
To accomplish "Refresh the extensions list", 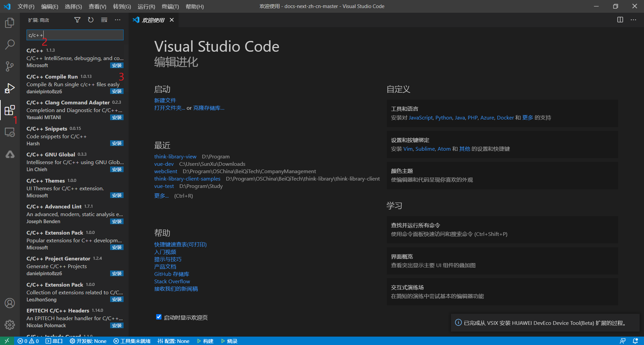I will point(91,20).
